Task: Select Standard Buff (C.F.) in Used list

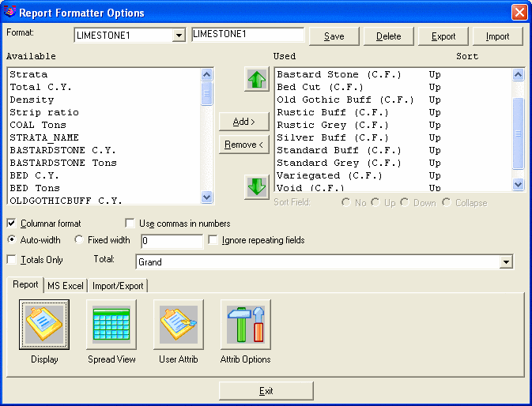Action: 393,150
